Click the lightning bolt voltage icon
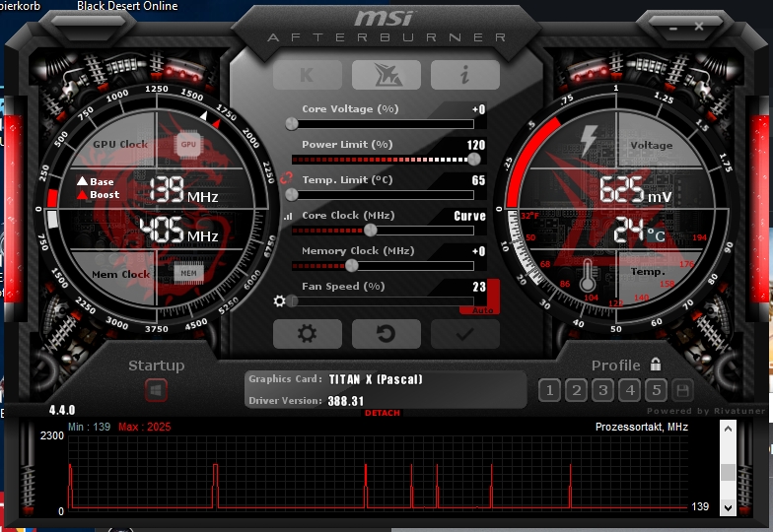 589,140
